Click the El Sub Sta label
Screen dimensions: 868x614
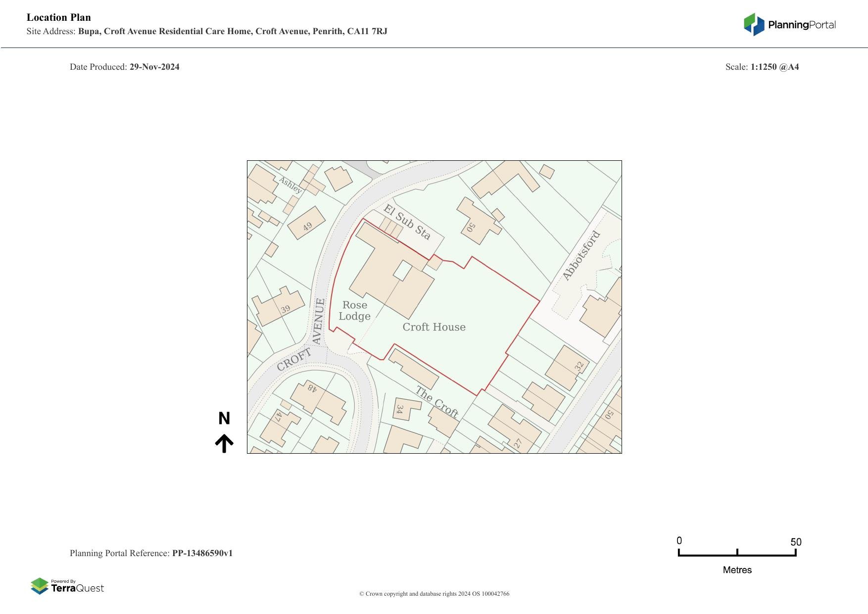tap(407, 222)
